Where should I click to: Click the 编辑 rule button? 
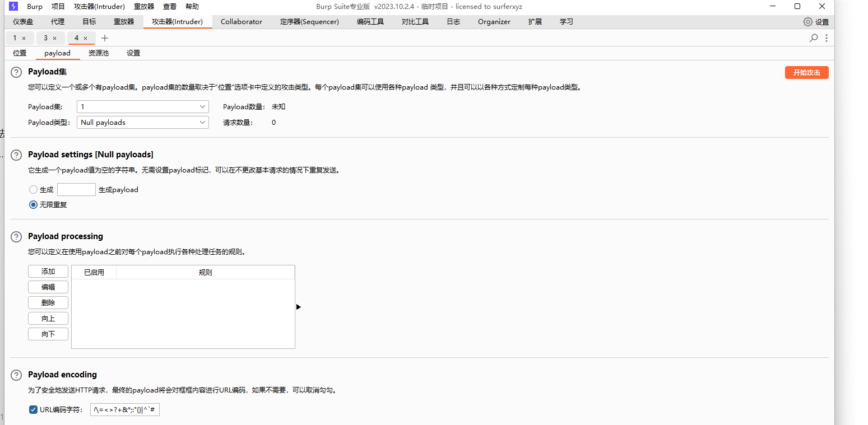[x=48, y=287]
